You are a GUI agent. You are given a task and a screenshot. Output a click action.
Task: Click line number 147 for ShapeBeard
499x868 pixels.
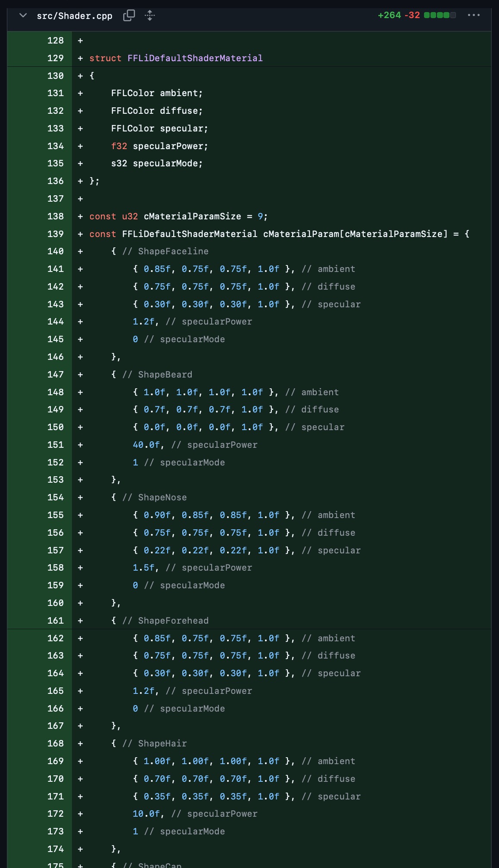tap(55, 375)
